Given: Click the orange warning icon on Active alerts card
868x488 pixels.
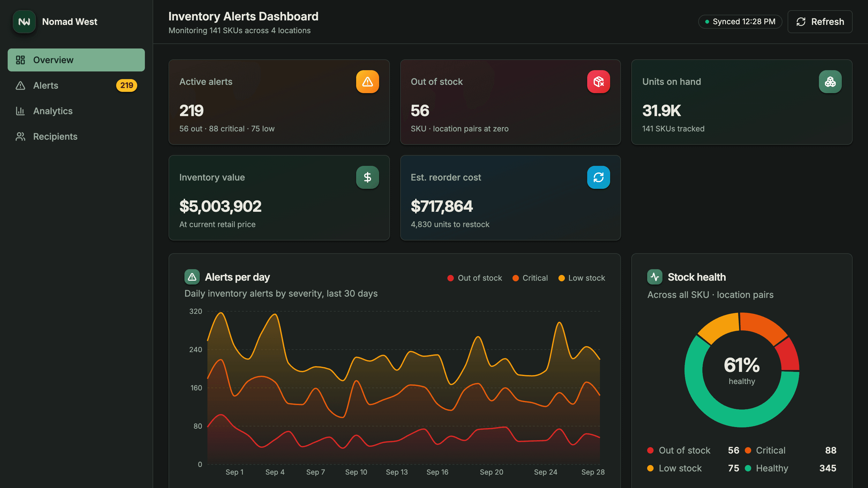Looking at the screenshot, I should [x=367, y=82].
